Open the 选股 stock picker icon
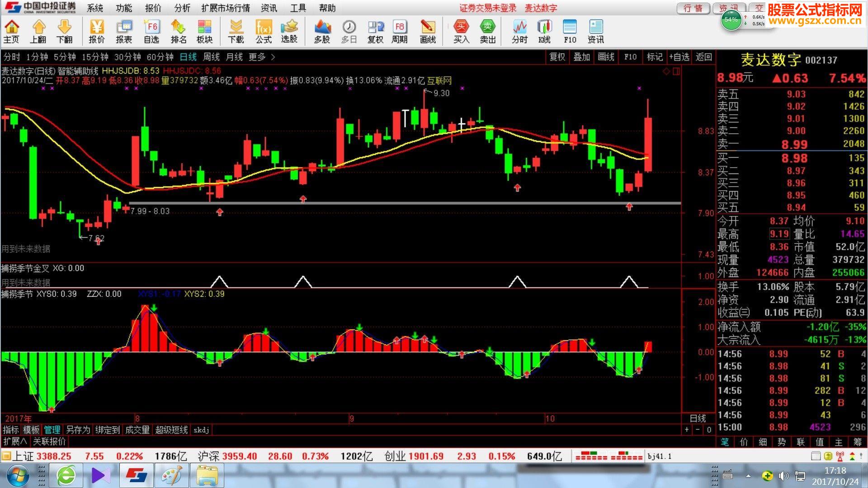This screenshot has height=488, width=868. coord(289,32)
